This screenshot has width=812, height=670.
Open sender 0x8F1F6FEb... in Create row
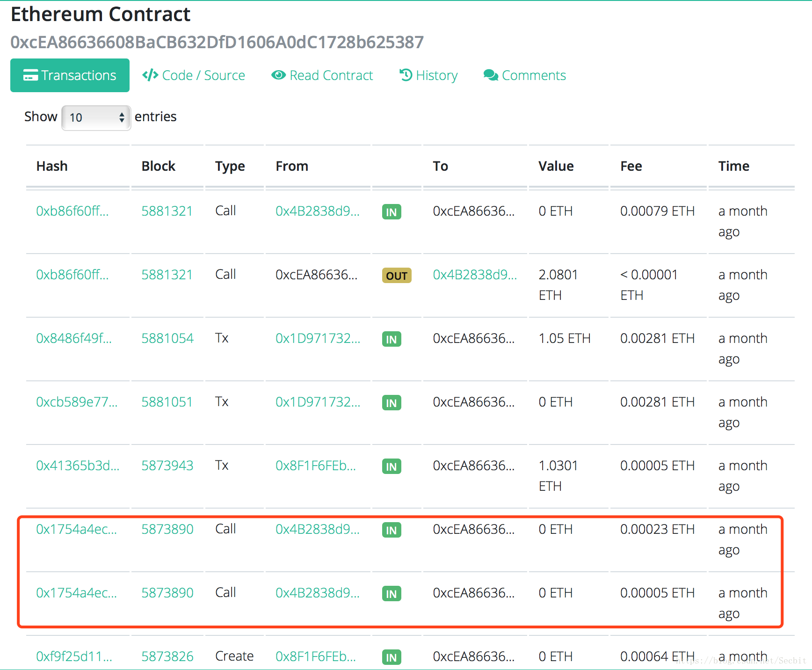click(316, 656)
